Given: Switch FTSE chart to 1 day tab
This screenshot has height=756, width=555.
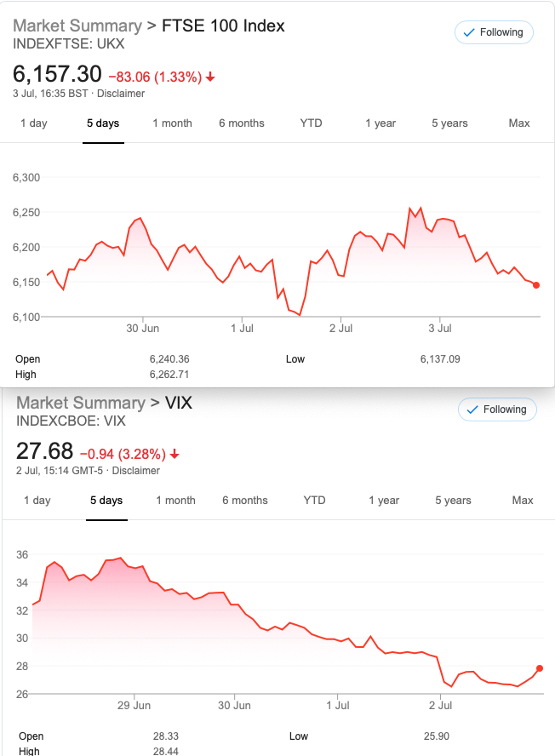Looking at the screenshot, I should [34, 123].
